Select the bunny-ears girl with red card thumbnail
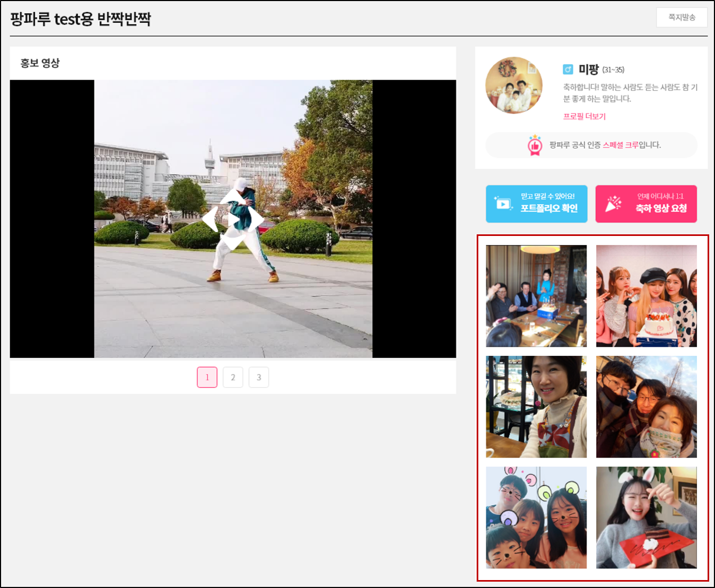Viewport: 715px width, 588px height. point(646,517)
